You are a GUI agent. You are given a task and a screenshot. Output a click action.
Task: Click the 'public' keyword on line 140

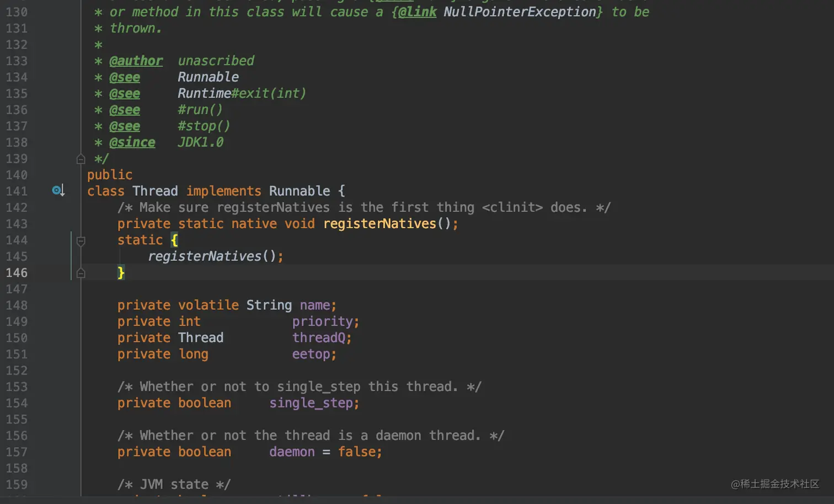tap(110, 175)
